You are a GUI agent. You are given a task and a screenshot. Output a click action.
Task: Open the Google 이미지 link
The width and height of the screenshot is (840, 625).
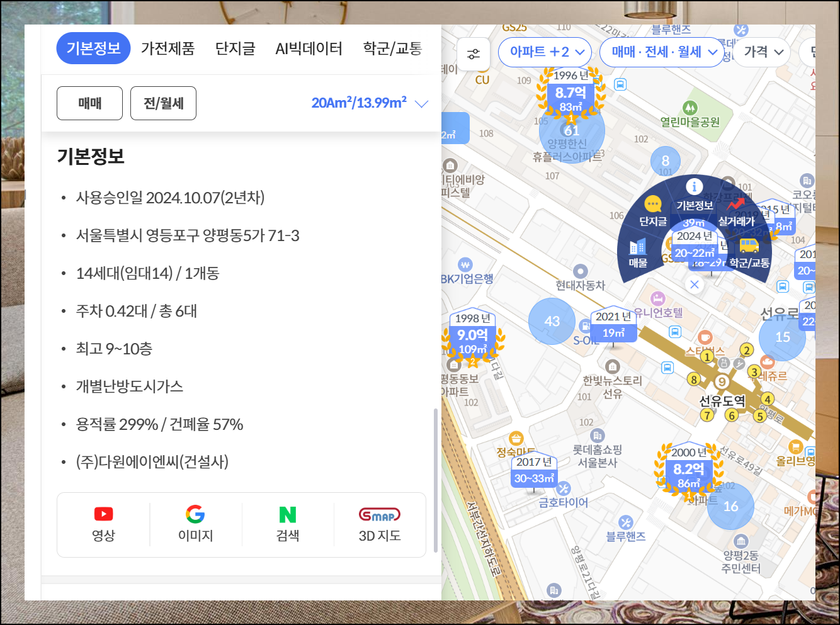tap(195, 525)
